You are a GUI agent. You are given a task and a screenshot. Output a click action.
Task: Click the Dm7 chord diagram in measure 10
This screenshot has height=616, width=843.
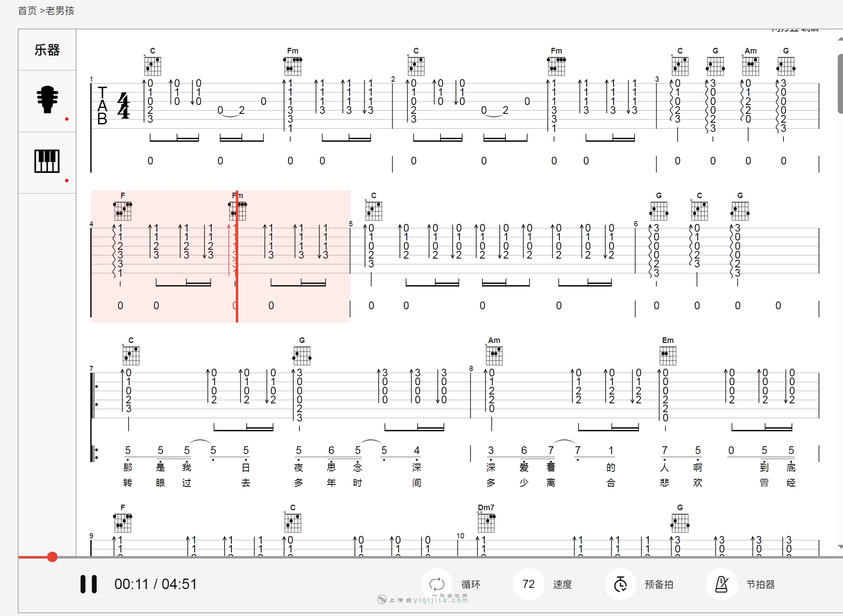[486, 523]
